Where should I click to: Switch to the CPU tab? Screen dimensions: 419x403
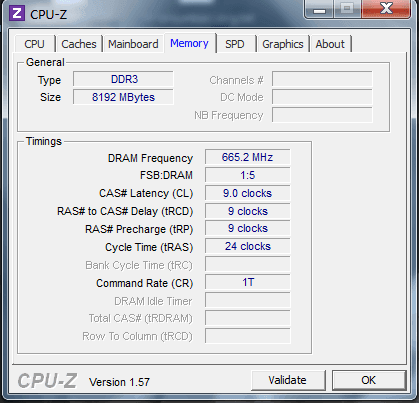click(35, 44)
